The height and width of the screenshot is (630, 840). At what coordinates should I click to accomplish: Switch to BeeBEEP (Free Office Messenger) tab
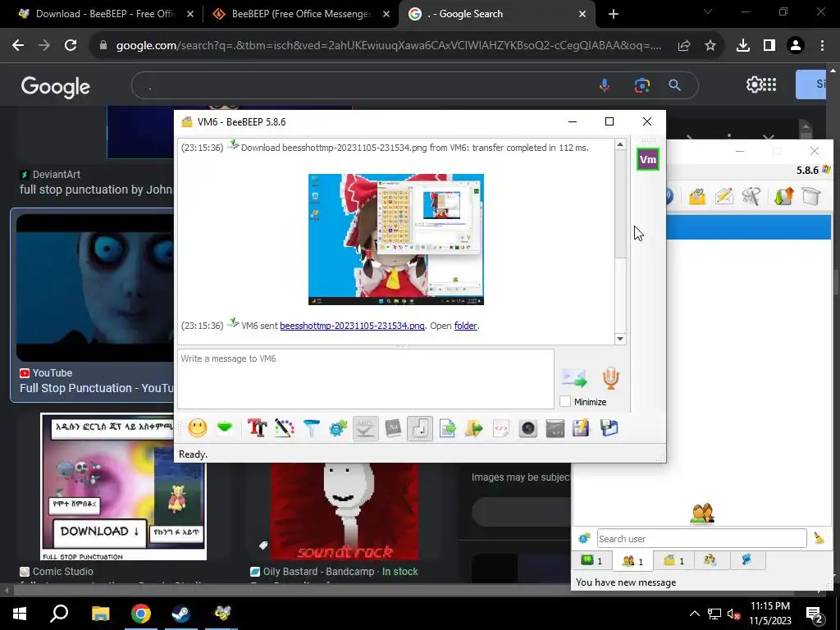click(x=300, y=14)
